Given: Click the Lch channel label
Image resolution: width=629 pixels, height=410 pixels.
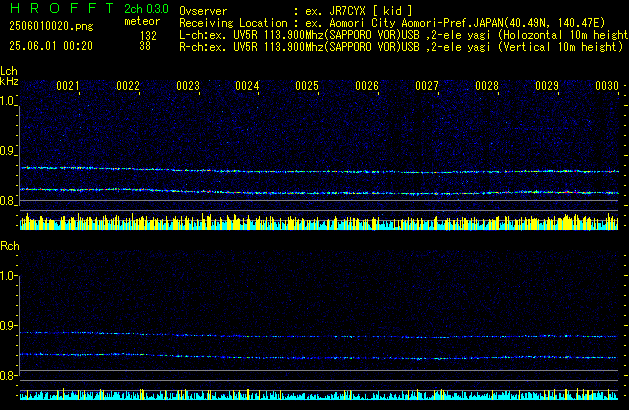Looking at the screenshot, I should click(x=9, y=71).
